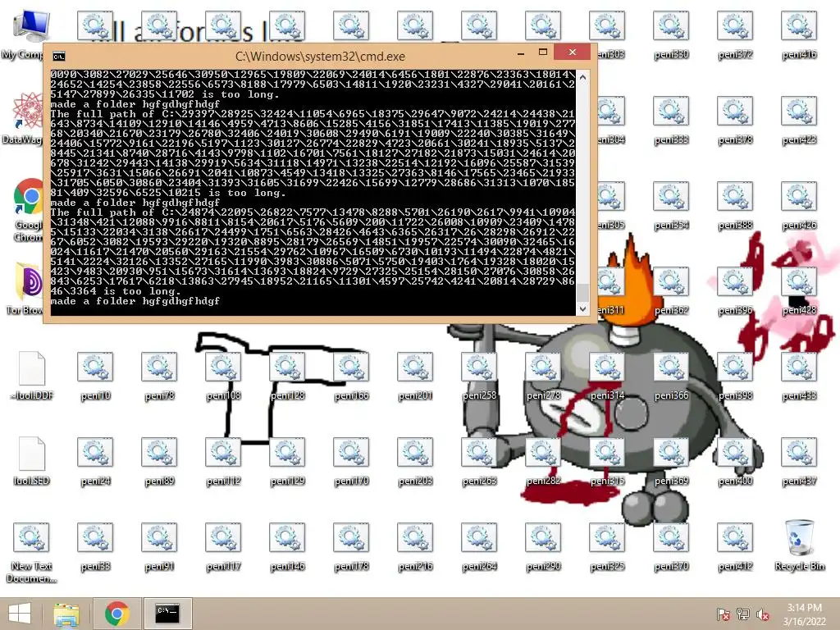Open the taskbar clock showing 3:14 PM
The width and height of the screenshot is (840, 630).
pyautogui.click(x=804, y=614)
